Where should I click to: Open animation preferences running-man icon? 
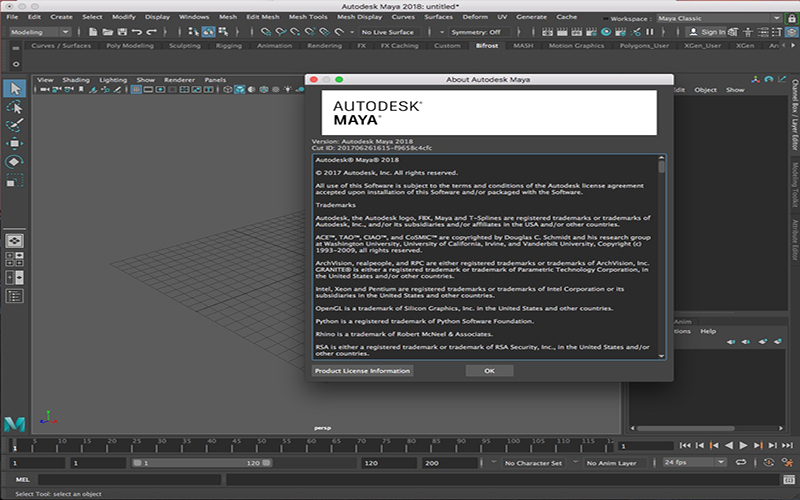pos(789,462)
